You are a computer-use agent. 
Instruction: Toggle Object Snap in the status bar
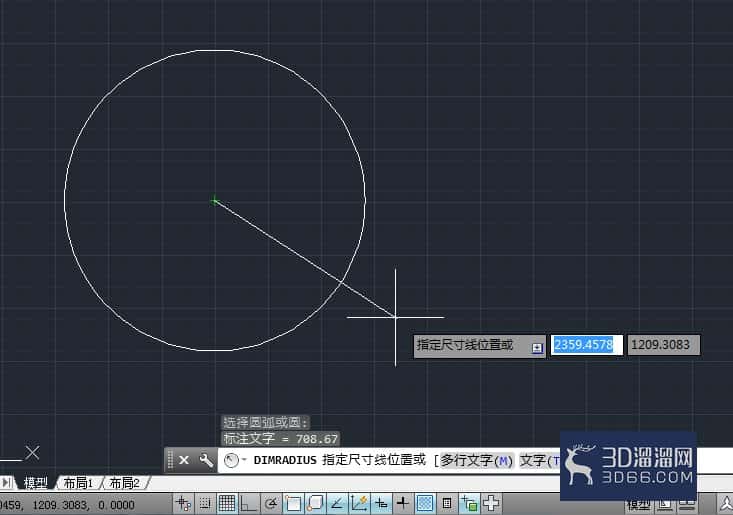[x=294, y=503]
